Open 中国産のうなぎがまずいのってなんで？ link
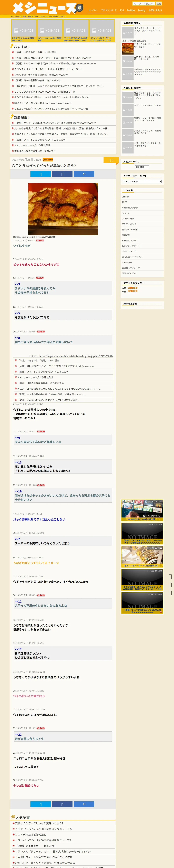The width and height of the screenshot is (174, 868). (35, 151)
